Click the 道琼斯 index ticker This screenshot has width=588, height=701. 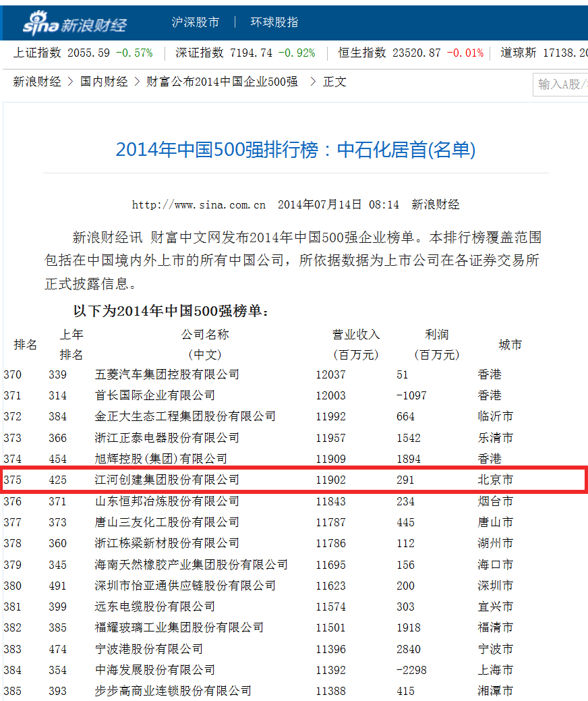[539, 53]
